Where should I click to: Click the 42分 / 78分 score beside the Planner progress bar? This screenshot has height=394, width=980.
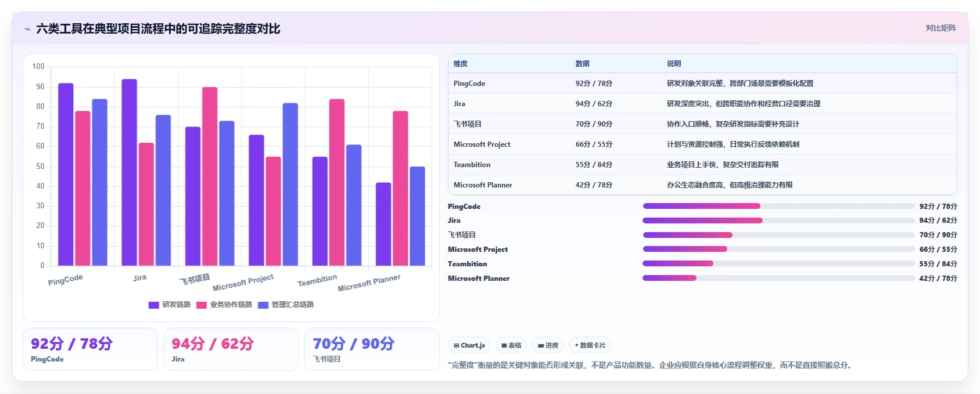pos(938,279)
